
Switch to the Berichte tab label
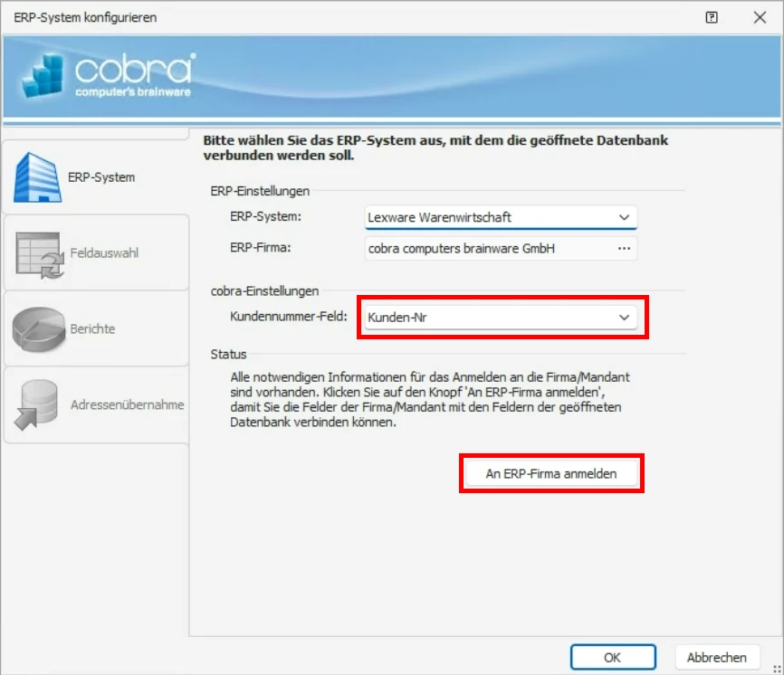[x=92, y=328]
